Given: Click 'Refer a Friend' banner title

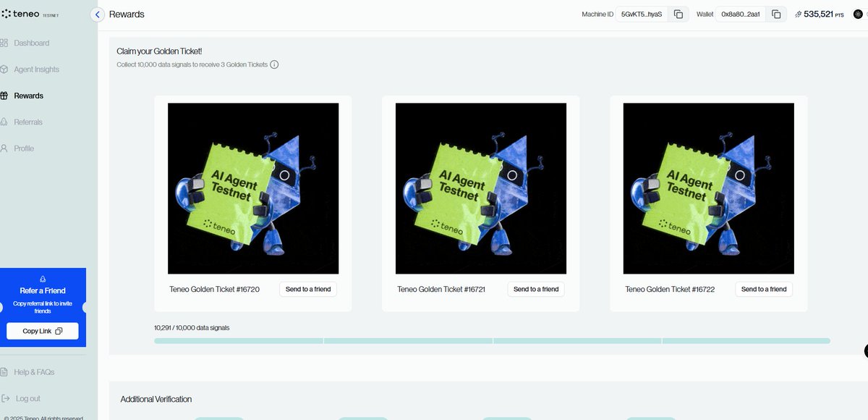Looking at the screenshot, I should tap(43, 291).
